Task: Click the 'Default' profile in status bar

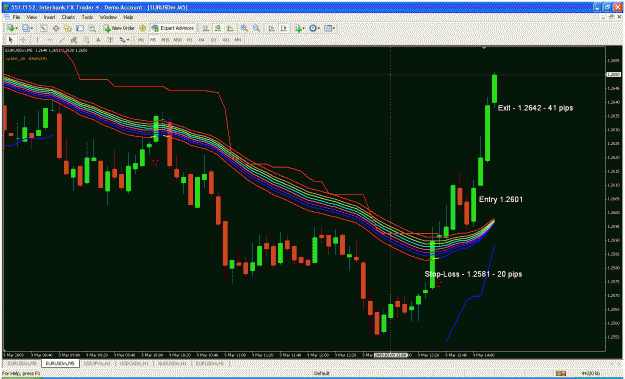Action: (321, 373)
